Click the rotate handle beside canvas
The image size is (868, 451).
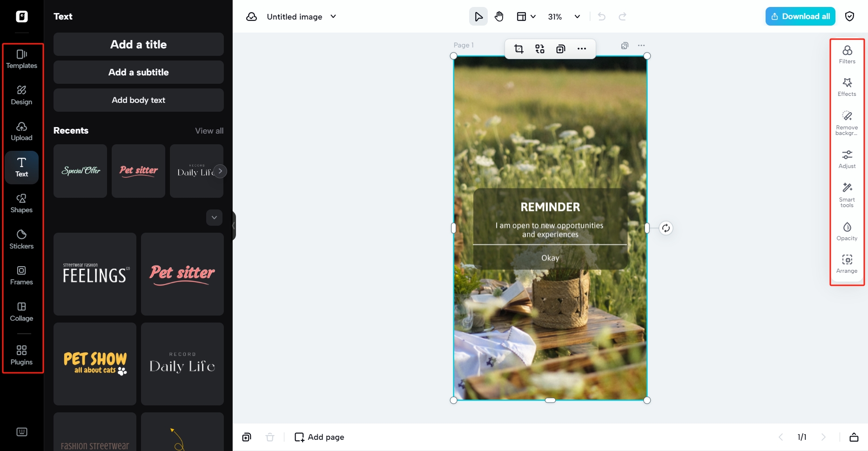click(x=666, y=228)
